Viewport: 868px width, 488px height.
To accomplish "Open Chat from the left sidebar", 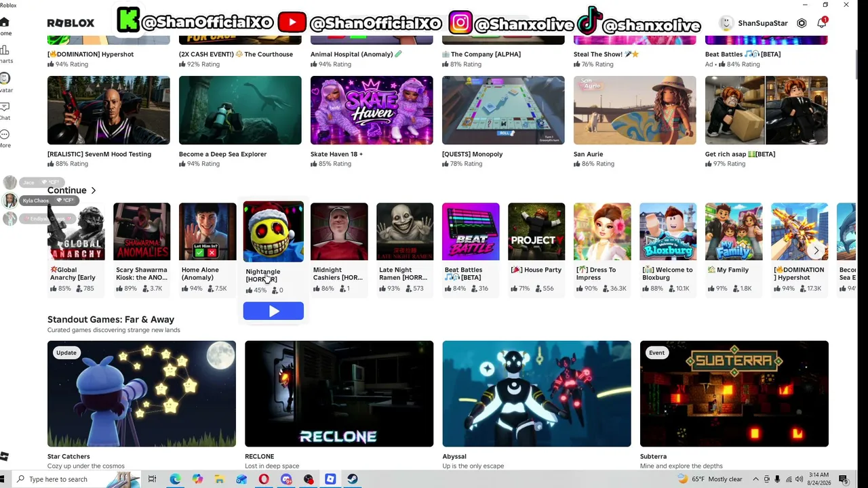I will [x=5, y=111].
